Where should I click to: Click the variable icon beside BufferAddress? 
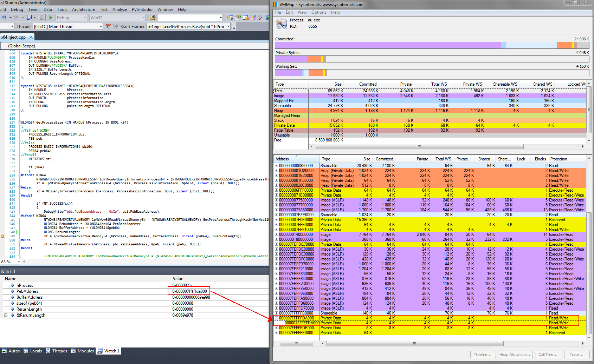pyautogui.click(x=13, y=297)
